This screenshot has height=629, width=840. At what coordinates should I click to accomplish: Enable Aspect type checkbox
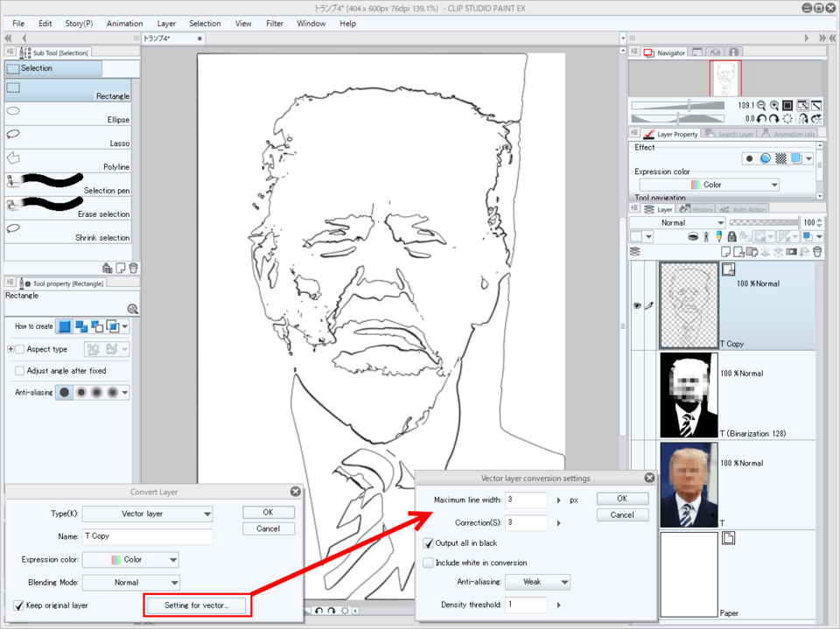click(20, 349)
